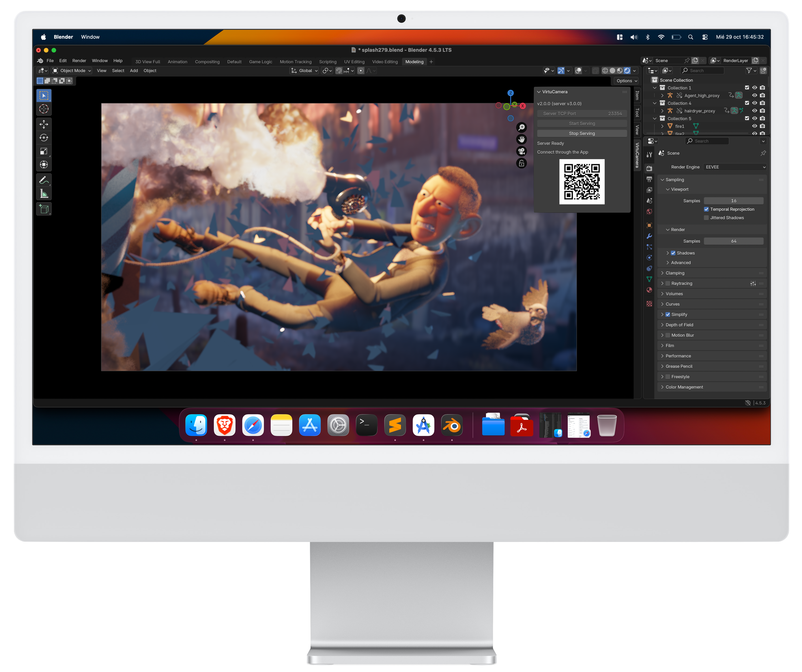Click the zoom viewport magnifier icon
This screenshot has height=672, width=802.
point(521,127)
